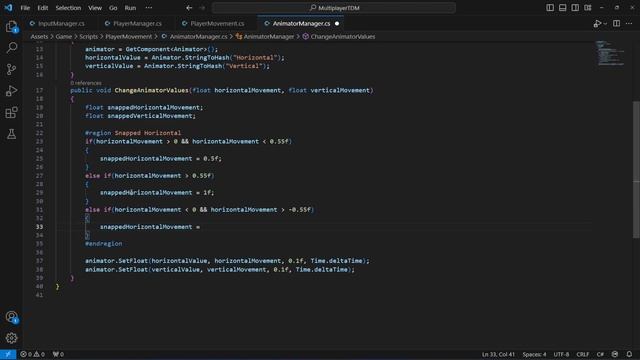Split the editor right
The height and width of the screenshot is (360, 640).
(616, 24)
